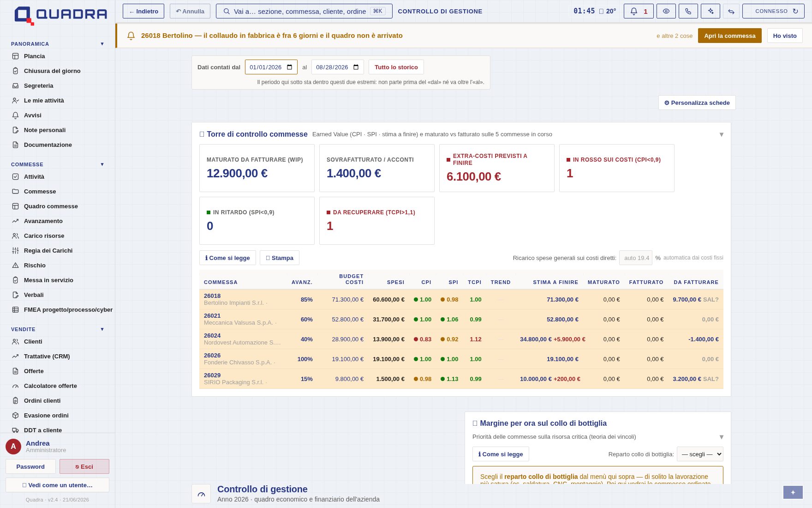Click the reply arrow icon in top bar
This screenshot has width=812, height=508.
tap(731, 11)
